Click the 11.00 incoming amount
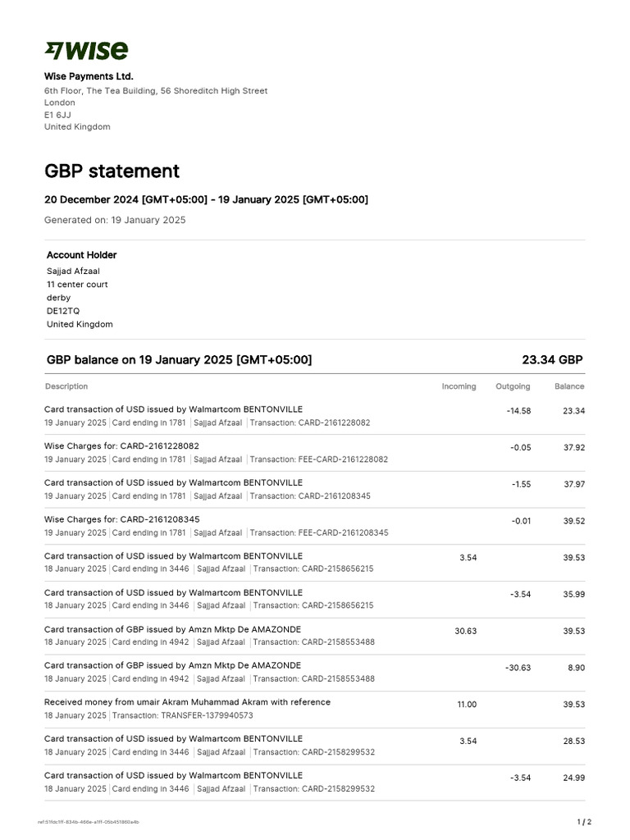 pos(466,705)
